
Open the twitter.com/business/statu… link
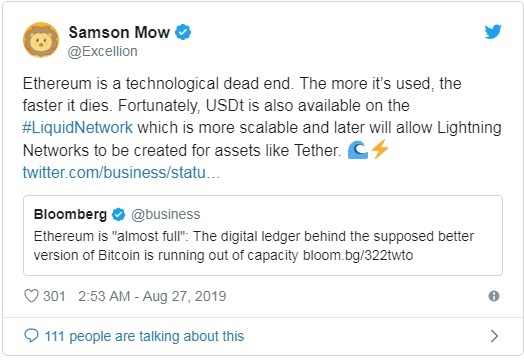[x=121, y=172]
